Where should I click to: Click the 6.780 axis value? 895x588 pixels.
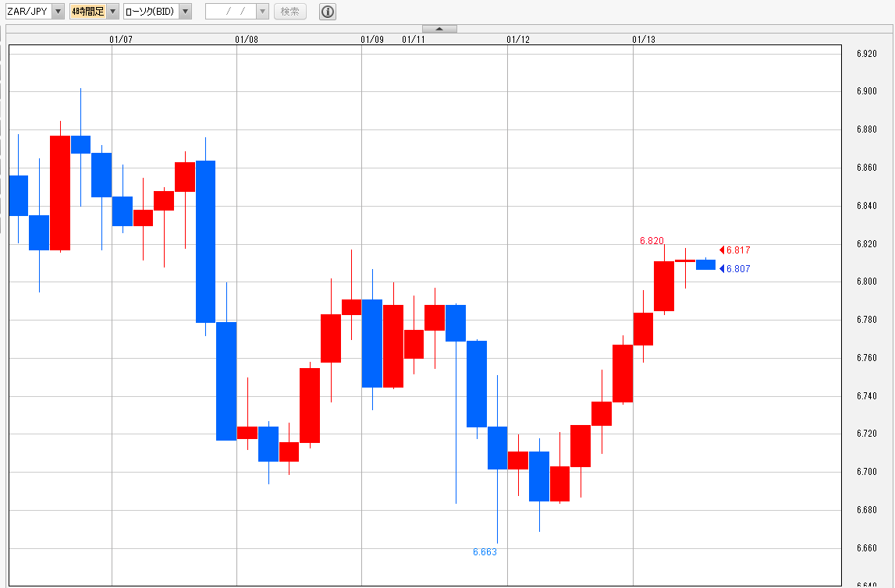[x=866, y=320]
